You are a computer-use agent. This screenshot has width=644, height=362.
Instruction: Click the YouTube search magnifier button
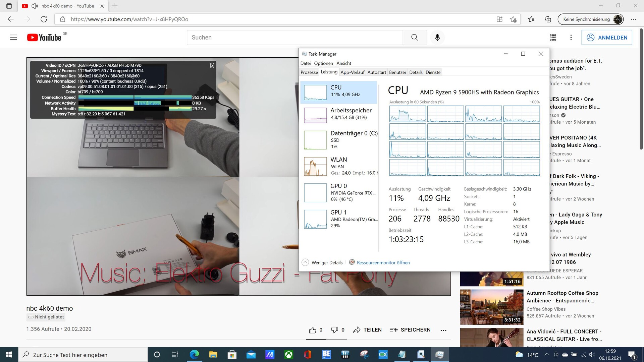click(415, 37)
